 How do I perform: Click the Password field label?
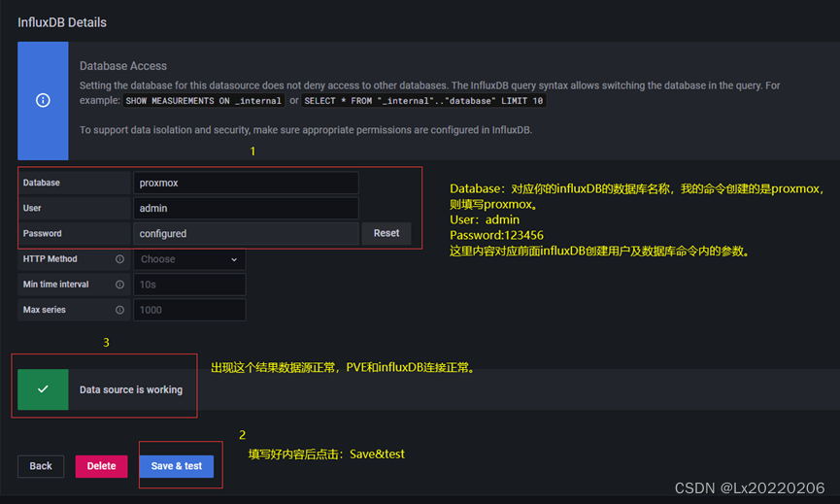tap(43, 233)
